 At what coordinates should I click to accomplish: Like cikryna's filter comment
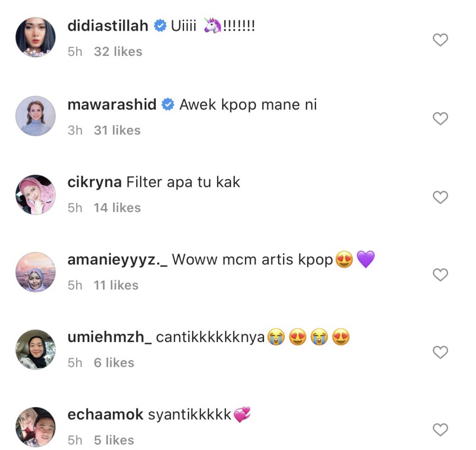pyautogui.click(x=440, y=198)
